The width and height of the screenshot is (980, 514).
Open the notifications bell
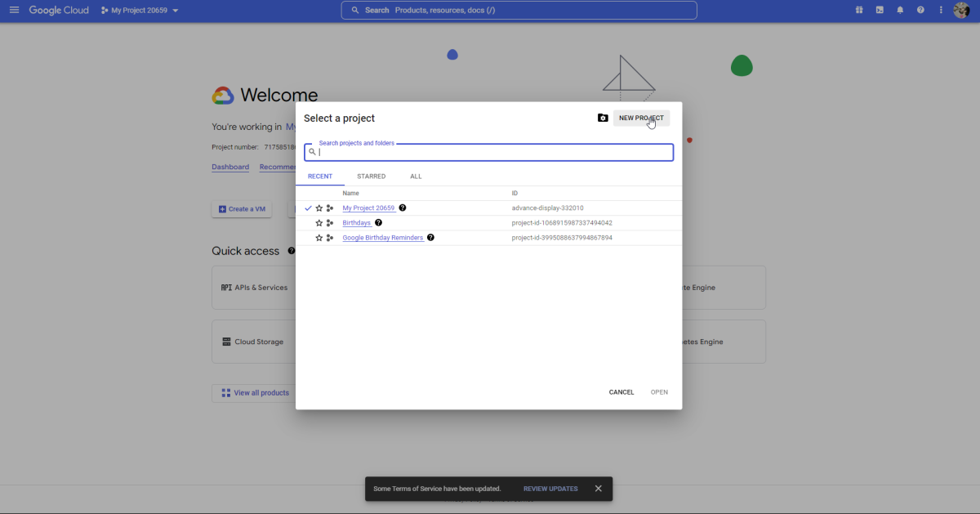(x=900, y=10)
